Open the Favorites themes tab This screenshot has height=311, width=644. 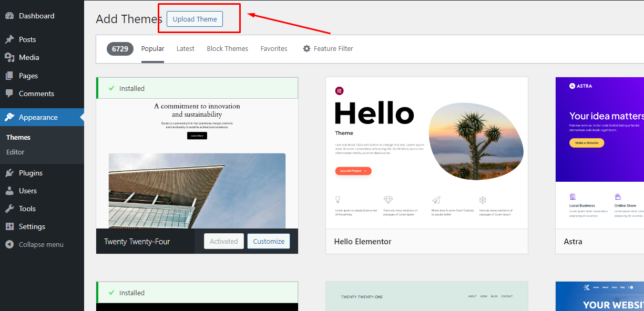coord(274,49)
